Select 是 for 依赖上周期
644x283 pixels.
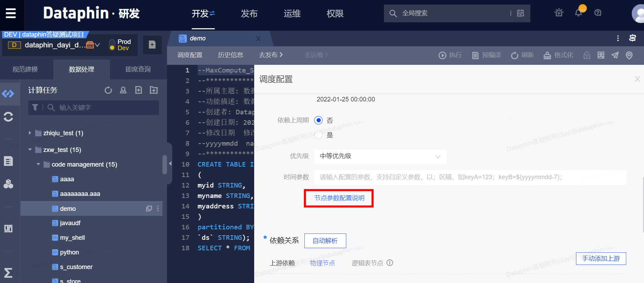(x=318, y=135)
